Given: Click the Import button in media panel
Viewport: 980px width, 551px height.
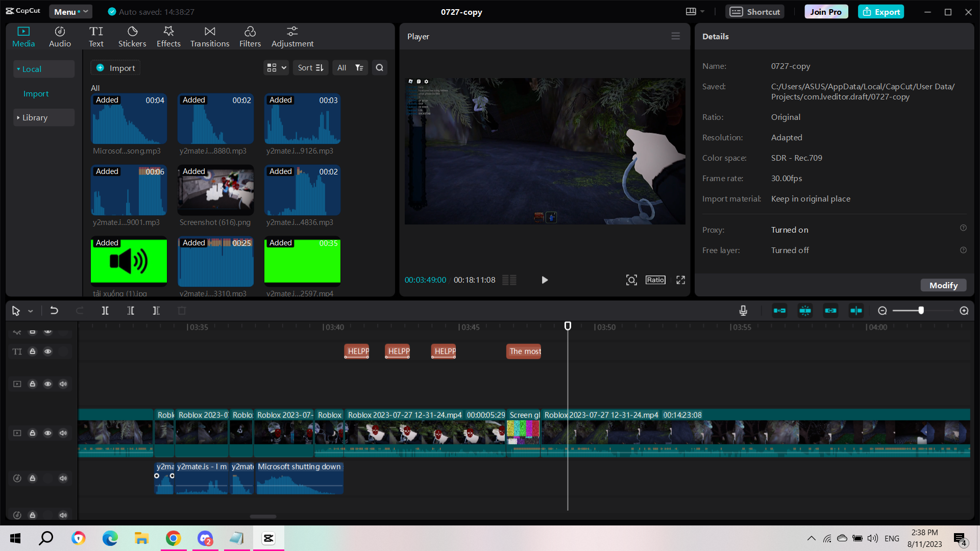Looking at the screenshot, I should point(115,68).
